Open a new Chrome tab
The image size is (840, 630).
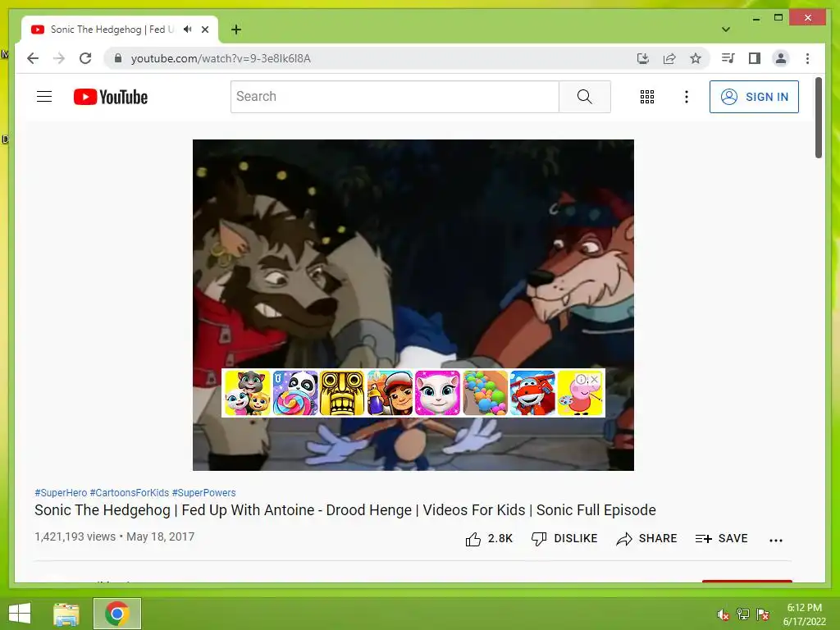(x=236, y=30)
